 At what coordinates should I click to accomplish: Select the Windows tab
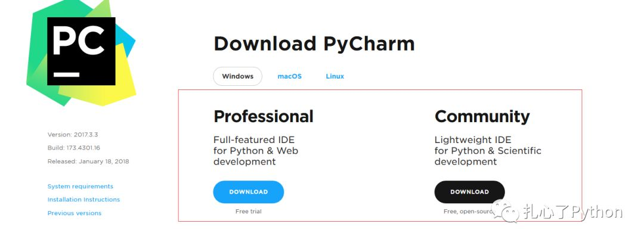click(237, 76)
